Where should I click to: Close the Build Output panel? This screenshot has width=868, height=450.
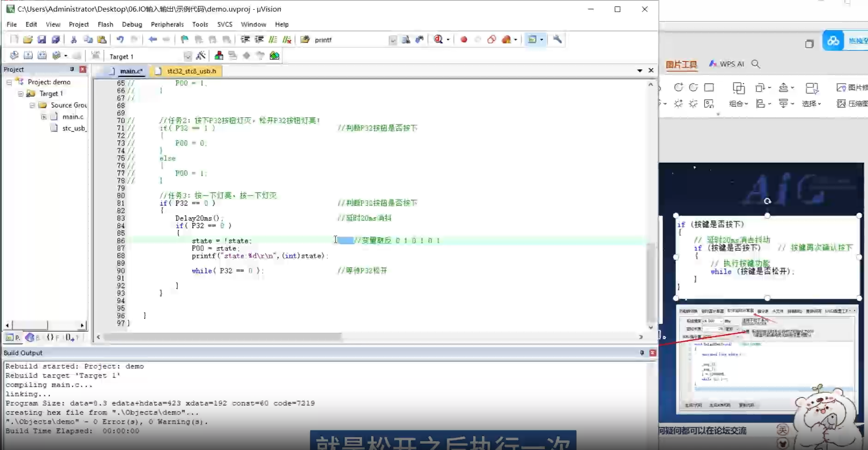point(652,353)
